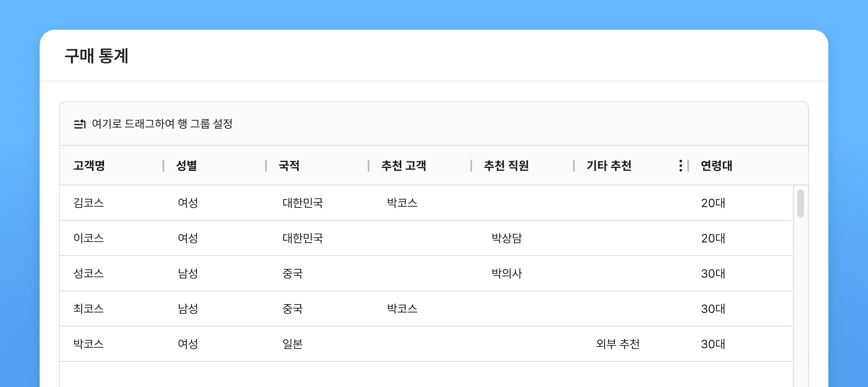Click the 연령대 column header
The height and width of the screenshot is (387, 868).
tap(716, 166)
